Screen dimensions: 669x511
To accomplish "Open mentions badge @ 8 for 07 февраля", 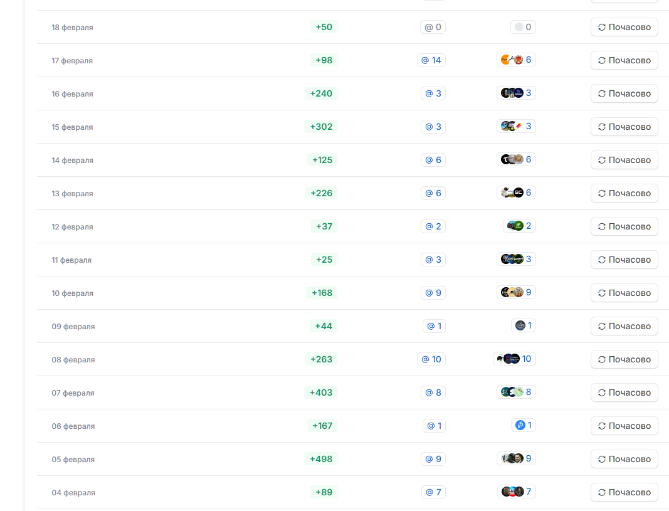I will coord(433,393).
